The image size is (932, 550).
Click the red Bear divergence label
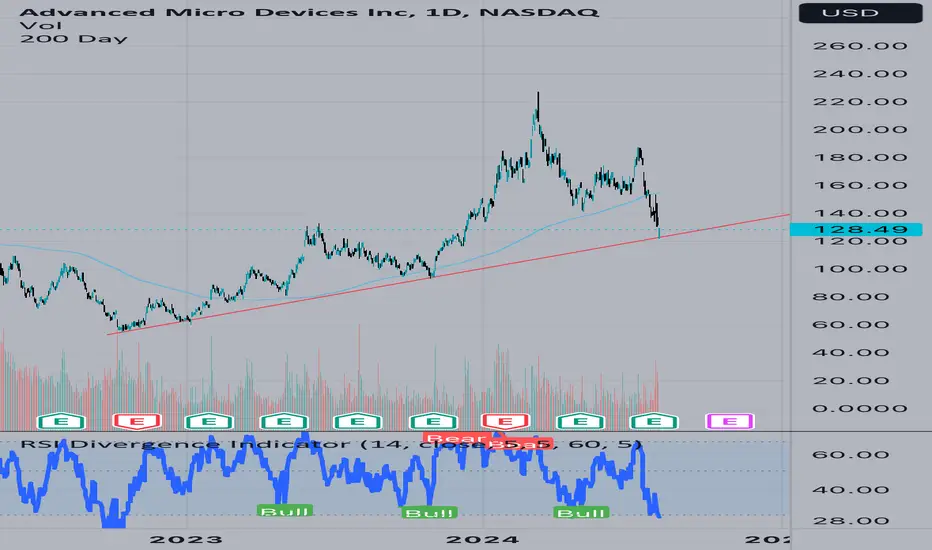456,438
